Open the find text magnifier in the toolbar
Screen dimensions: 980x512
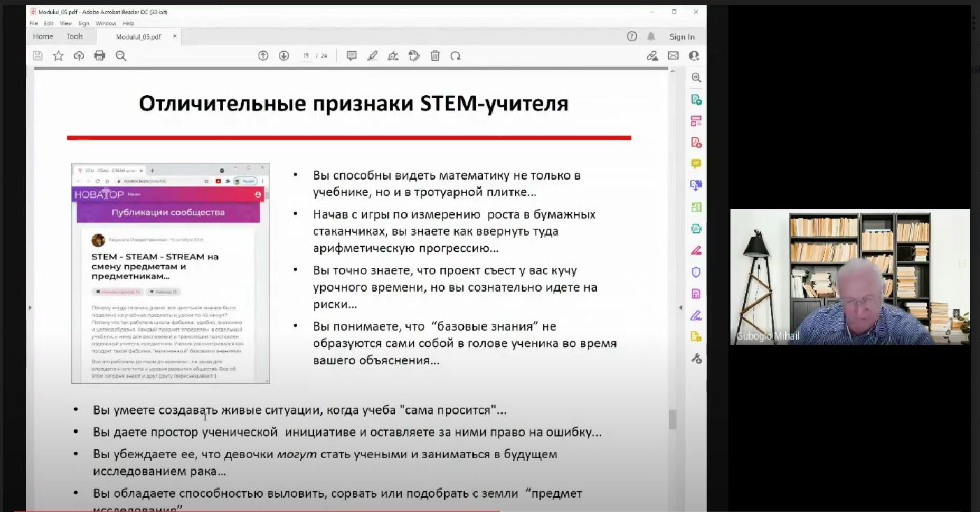tap(121, 56)
